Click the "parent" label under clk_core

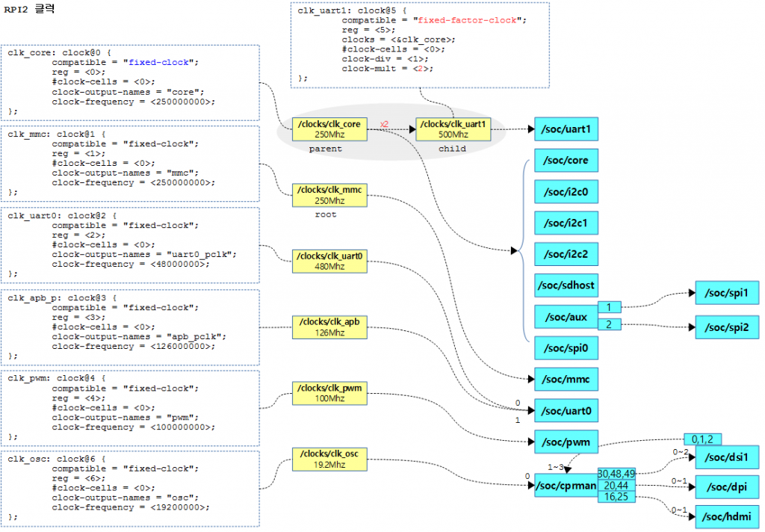click(326, 149)
